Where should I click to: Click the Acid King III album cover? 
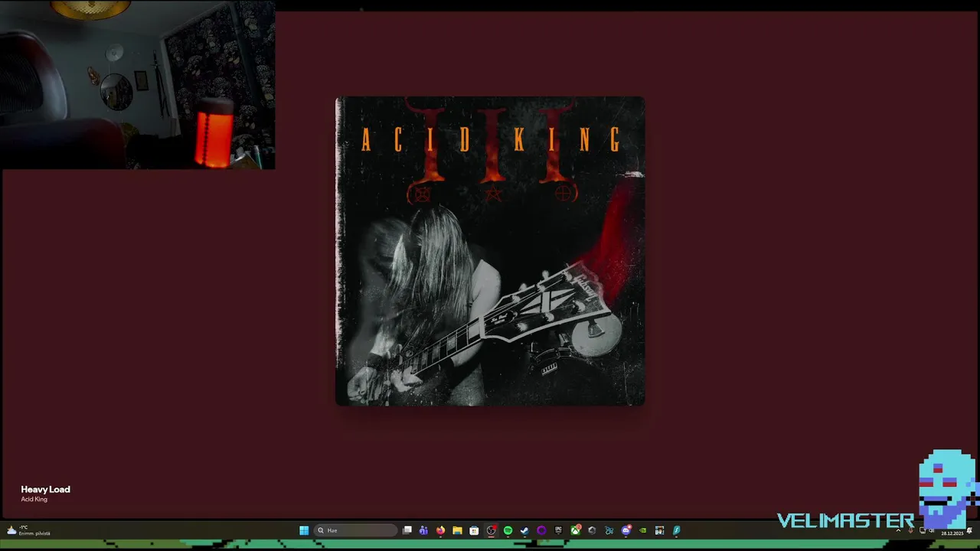[490, 251]
